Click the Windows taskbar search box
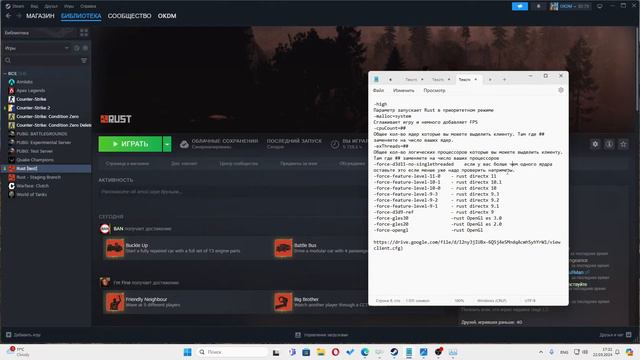This screenshot has height=360, width=640. (x=232, y=352)
